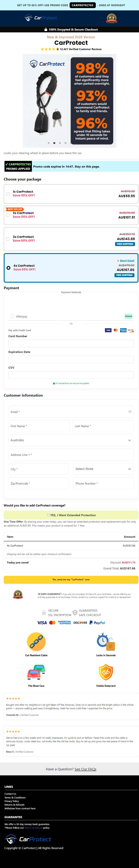Click the green lock icon by secure encrypted text

(x=54, y=383)
